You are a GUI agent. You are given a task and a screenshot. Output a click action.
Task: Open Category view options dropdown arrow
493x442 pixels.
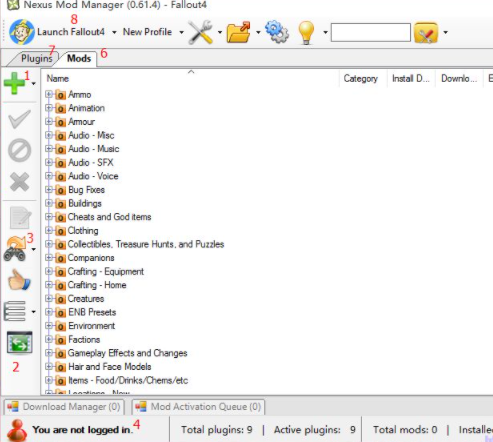(x=33, y=312)
